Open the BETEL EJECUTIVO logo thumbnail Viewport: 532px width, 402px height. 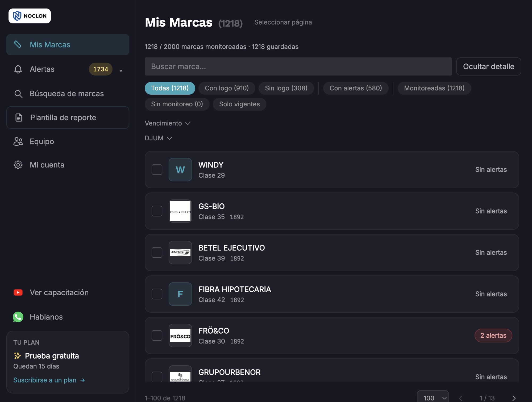coord(180,253)
